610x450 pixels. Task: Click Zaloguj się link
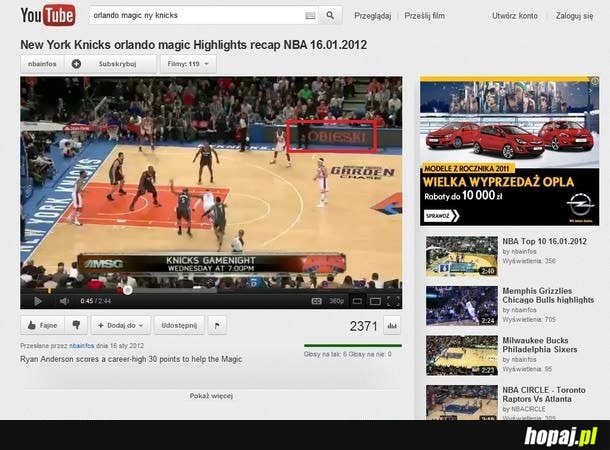click(574, 16)
